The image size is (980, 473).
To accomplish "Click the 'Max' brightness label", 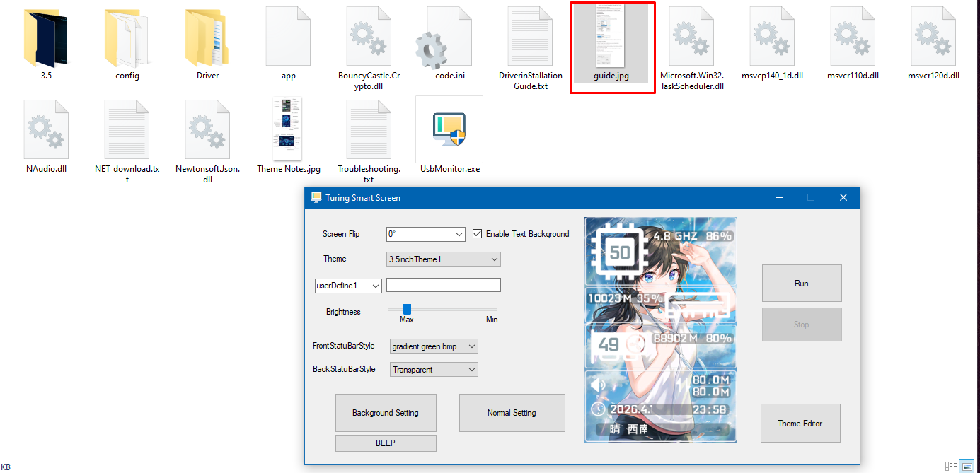I will pyautogui.click(x=407, y=320).
